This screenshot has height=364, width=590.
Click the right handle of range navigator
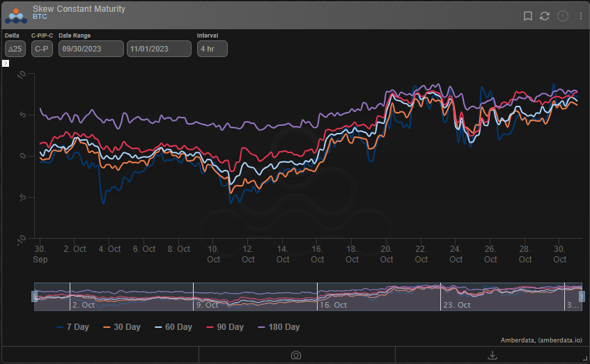pos(582,296)
